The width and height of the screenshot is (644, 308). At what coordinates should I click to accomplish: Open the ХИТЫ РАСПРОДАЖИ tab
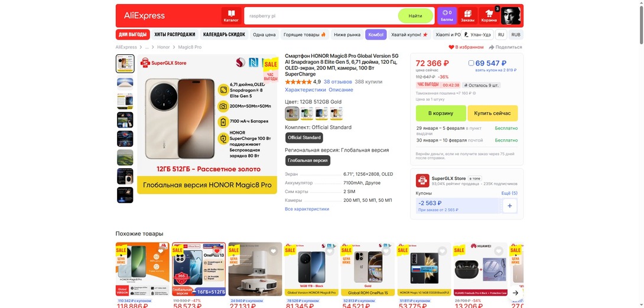175,34
